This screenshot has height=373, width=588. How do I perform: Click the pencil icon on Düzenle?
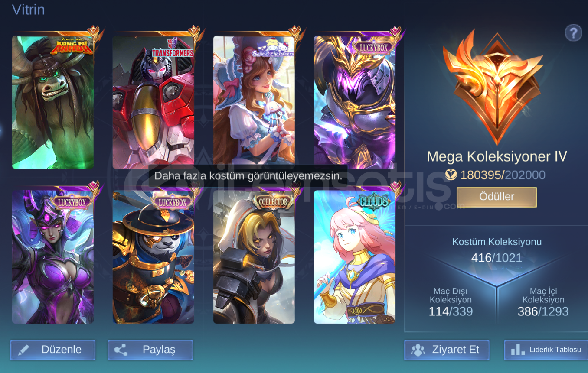[24, 350]
